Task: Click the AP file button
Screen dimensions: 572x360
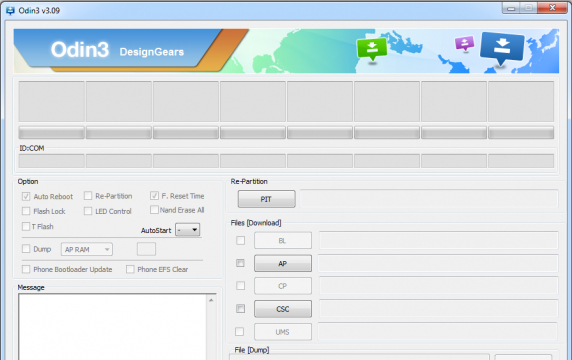Action: [x=283, y=263]
